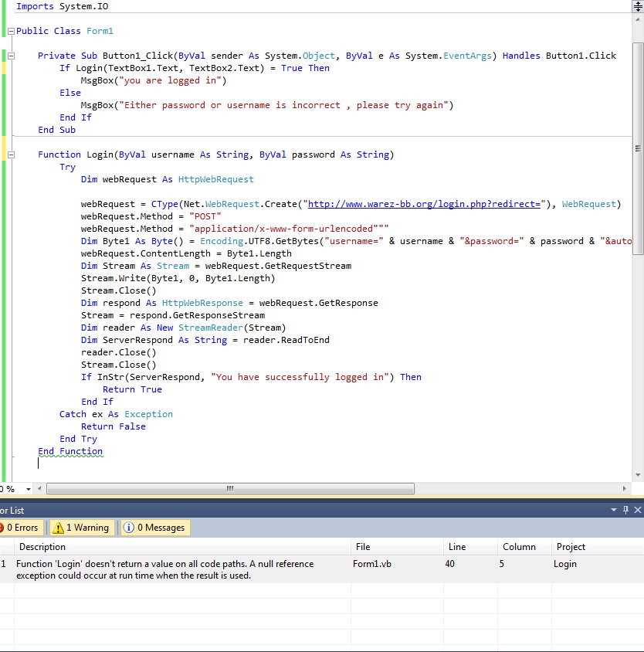This screenshot has height=652, width=644.
Task: Sort by the Description column header
Action: coord(42,547)
